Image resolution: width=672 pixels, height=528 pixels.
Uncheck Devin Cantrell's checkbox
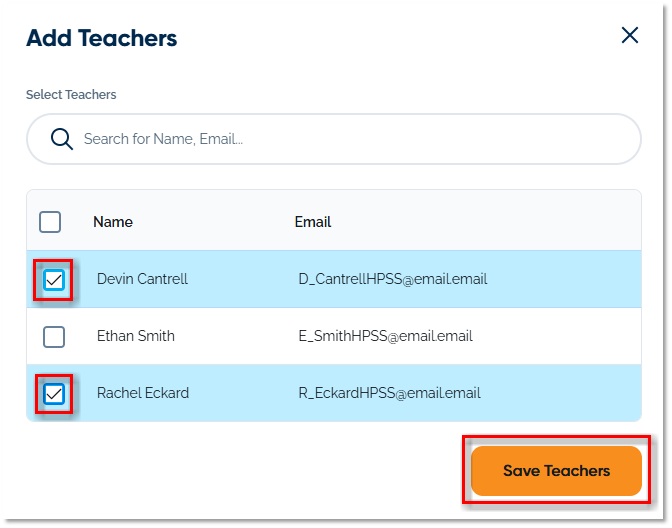click(54, 280)
